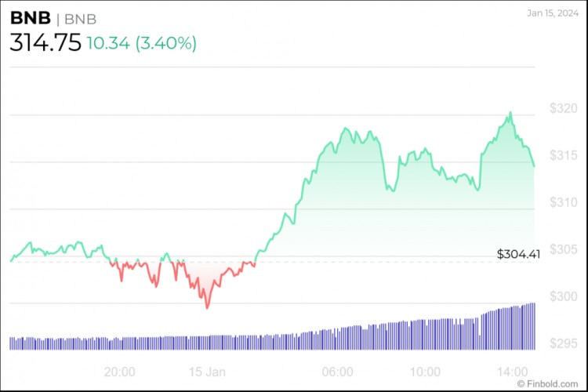
Task: Click the $320 price axis label
Action: (562, 109)
